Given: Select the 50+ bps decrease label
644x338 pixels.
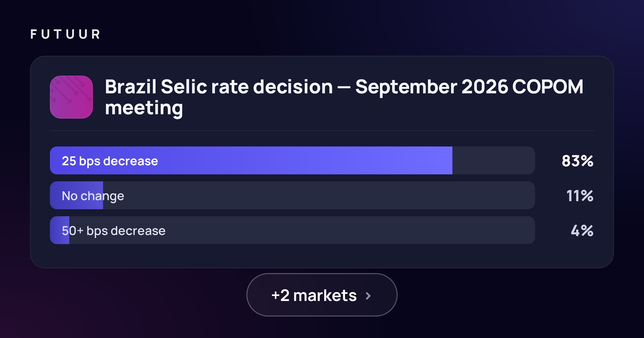Looking at the screenshot, I should click(x=114, y=231).
